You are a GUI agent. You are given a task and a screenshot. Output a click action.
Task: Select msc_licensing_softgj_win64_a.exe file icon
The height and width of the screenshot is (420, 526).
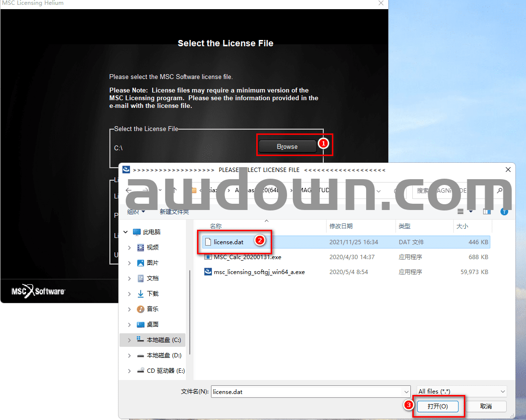208,272
